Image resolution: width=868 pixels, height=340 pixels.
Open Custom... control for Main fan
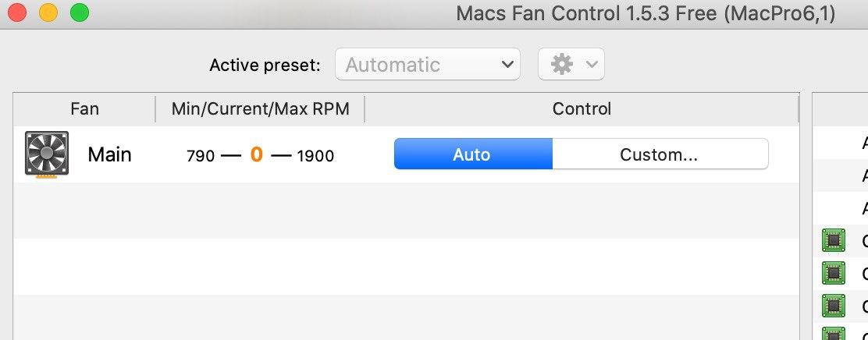[659, 154]
